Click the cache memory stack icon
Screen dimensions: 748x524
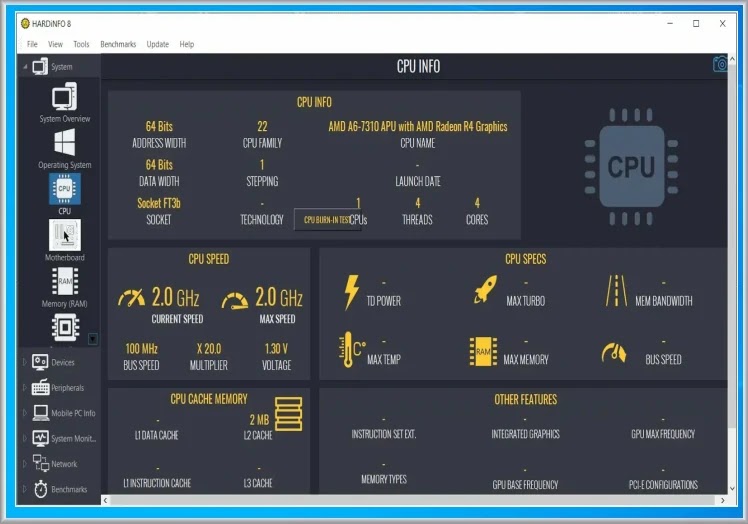pos(289,414)
